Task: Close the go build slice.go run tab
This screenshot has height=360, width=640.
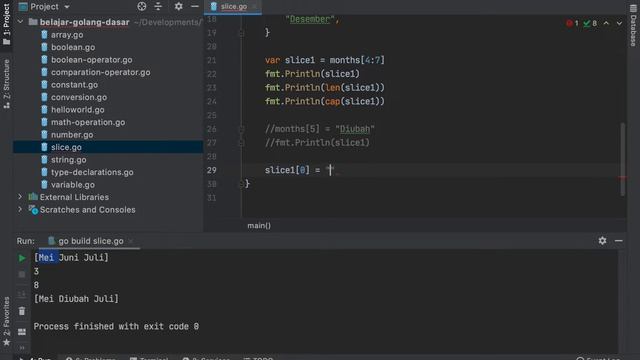Action: [x=131, y=241]
